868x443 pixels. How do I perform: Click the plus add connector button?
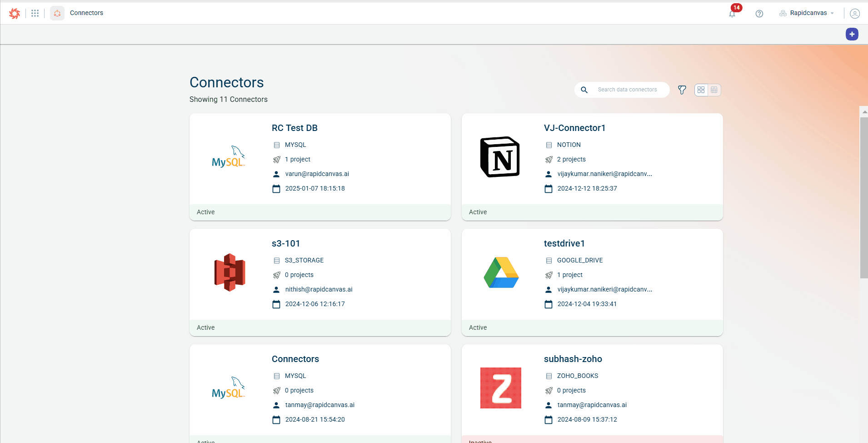(x=852, y=34)
